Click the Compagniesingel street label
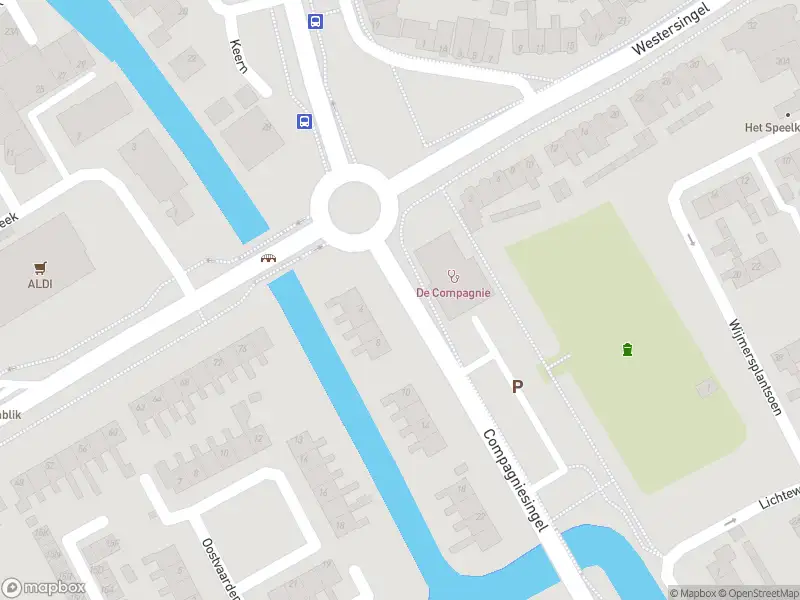 pyautogui.click(x=515, y=480)
